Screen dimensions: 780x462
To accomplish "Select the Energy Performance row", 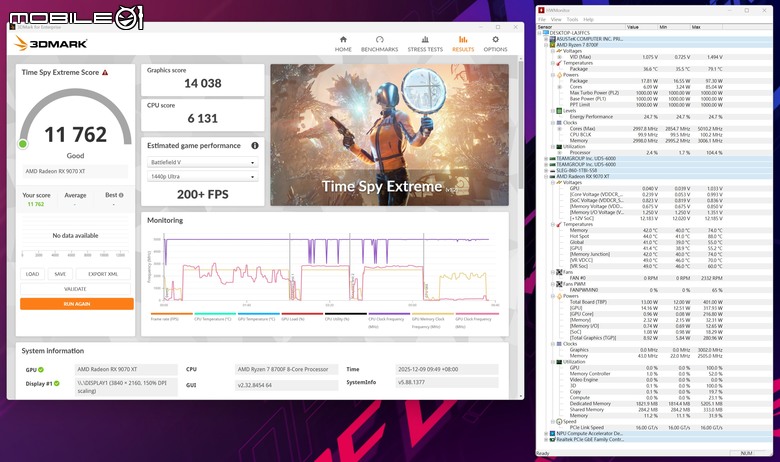I will (656, 117).
